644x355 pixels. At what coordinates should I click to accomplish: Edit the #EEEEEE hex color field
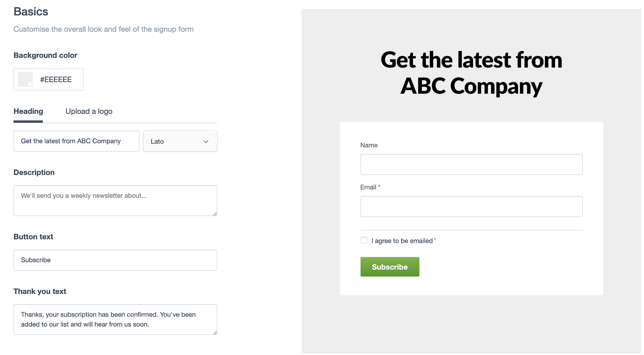pos(56,80)
